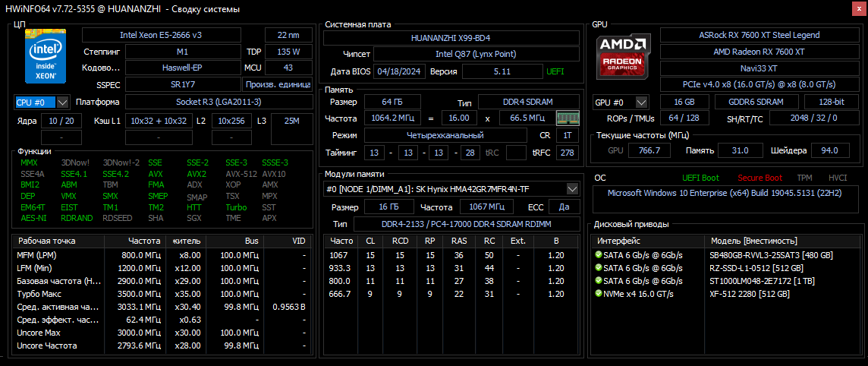Click the 'Haswell-EP' codename field

183,68
